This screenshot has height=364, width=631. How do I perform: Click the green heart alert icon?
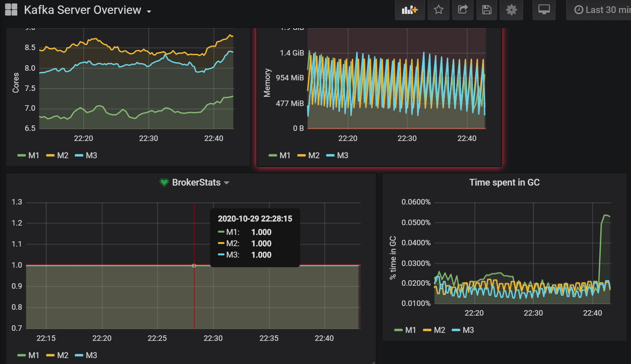click(x=164, y=183)
